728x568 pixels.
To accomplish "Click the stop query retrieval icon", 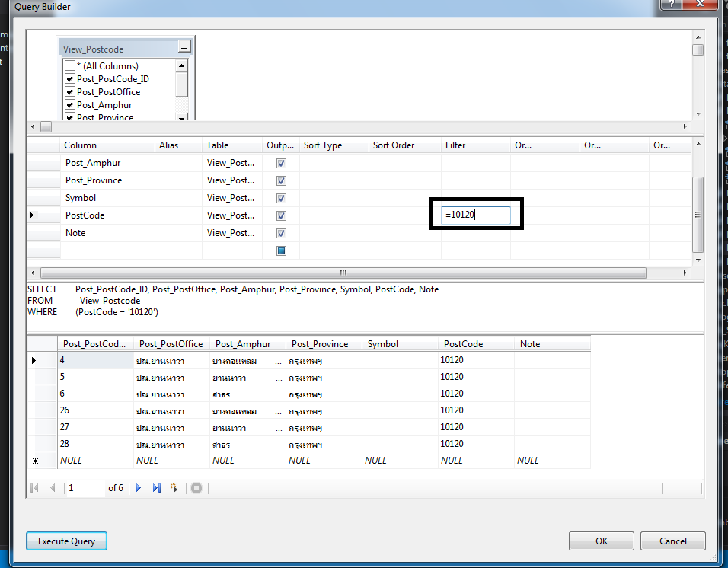I will pyautogui.click(x=196, y=488).
